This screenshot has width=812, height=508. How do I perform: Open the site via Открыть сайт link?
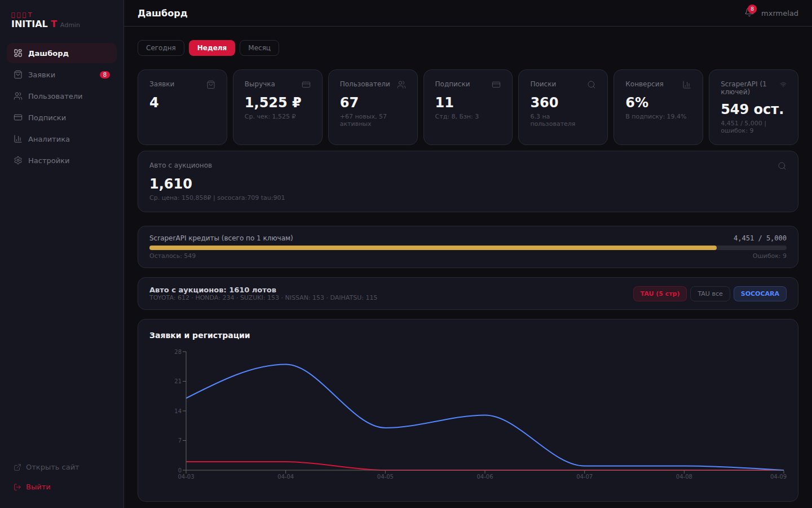(x=52, y=467)
